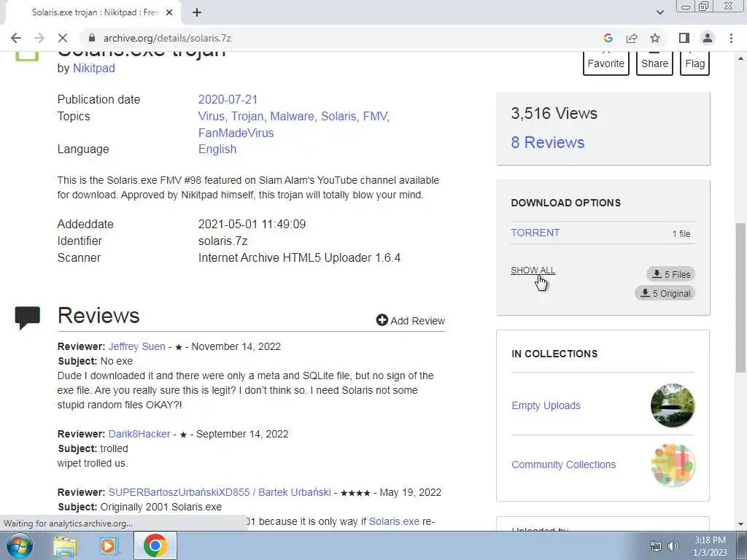Viewport: 747px width, 560px height.
Task: Open the Chrome profile menu
Action: pyautogui.click(x=708, y=38)
